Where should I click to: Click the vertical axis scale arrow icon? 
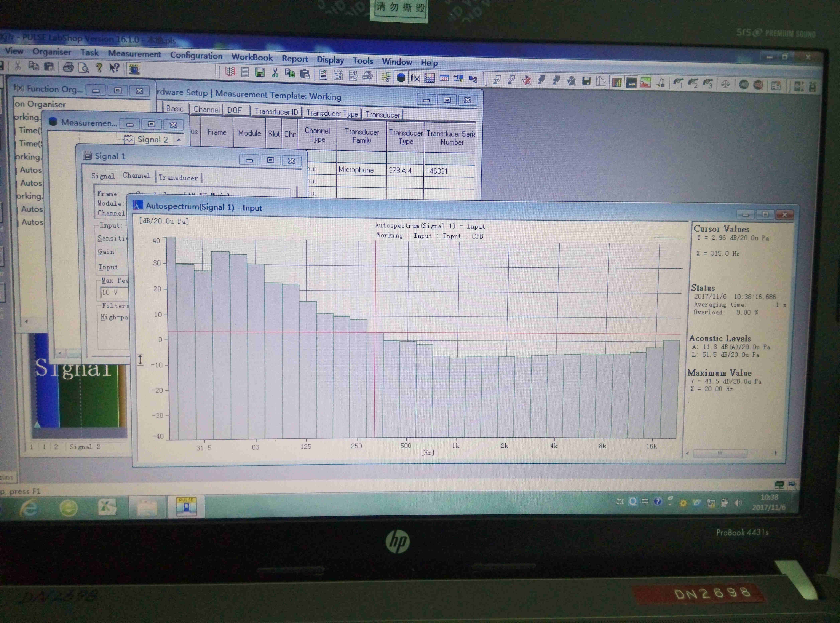(140, 359)
